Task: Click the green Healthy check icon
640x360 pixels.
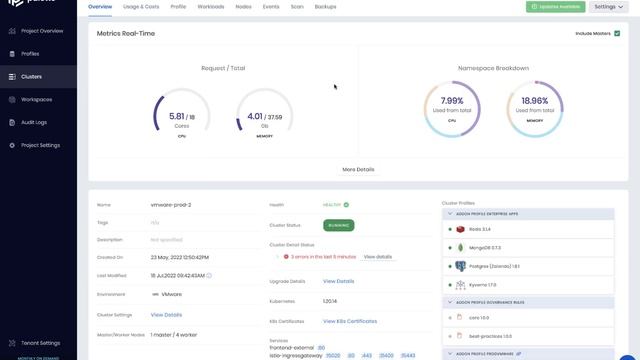Action: tap(346, 205)
